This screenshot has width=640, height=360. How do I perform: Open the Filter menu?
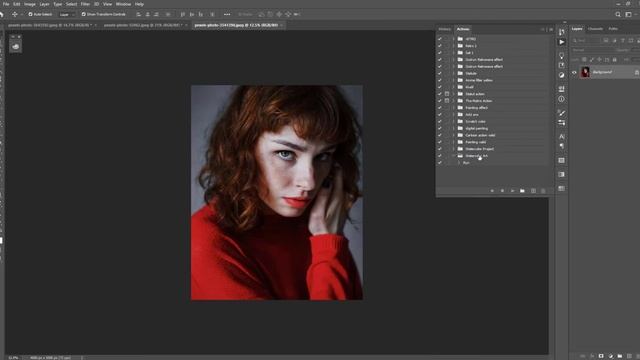85,4
